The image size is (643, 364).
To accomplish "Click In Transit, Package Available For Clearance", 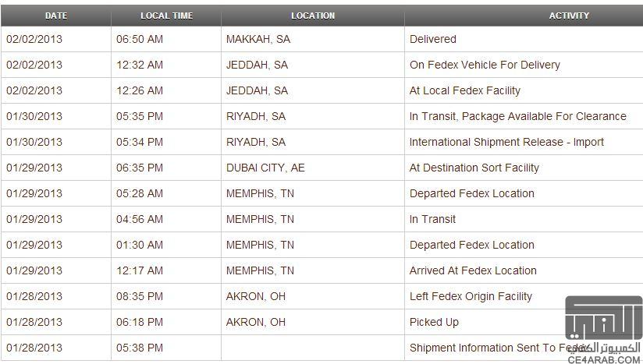I will pyautogui.click(x=517, y=116).
